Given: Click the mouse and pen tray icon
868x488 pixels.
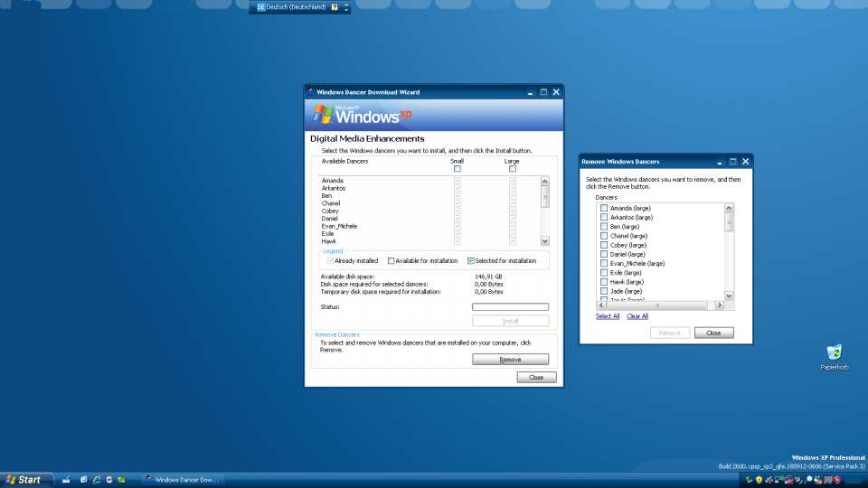Looking at the screenshot, I should point(798,480).
